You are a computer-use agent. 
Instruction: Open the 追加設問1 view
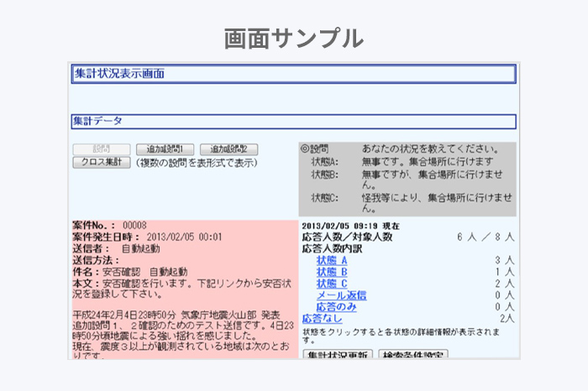point(165,149)
